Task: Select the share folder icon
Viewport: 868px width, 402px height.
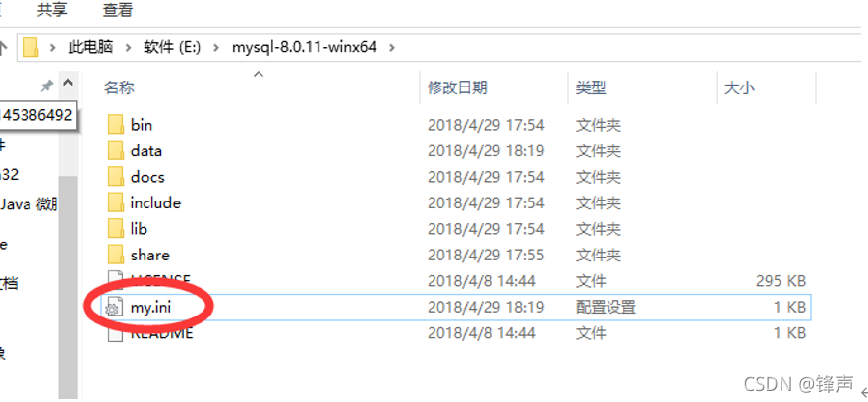Action: click(116, 255)
